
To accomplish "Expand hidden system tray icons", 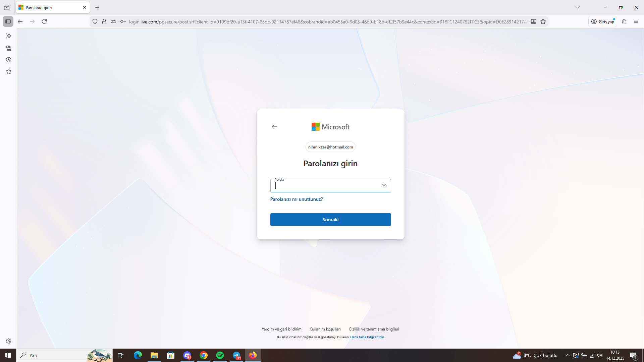I will point(568,355).
